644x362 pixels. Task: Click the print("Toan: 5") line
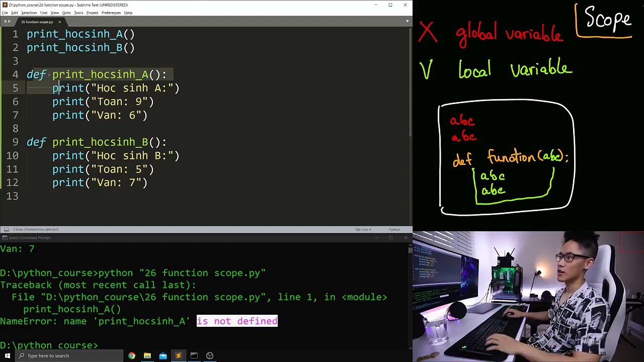pos(103,169)
